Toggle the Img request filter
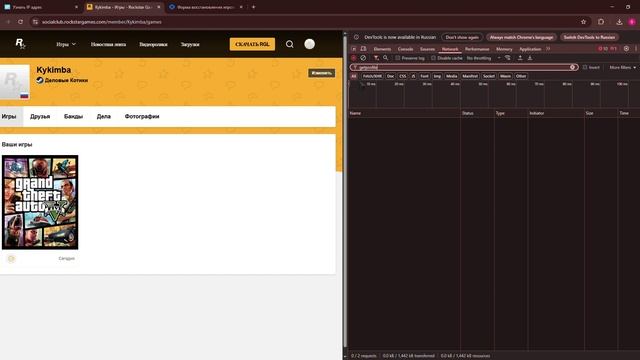Image resolution: width=640 pixels, height=360 pixels. [x=437, y=76]
